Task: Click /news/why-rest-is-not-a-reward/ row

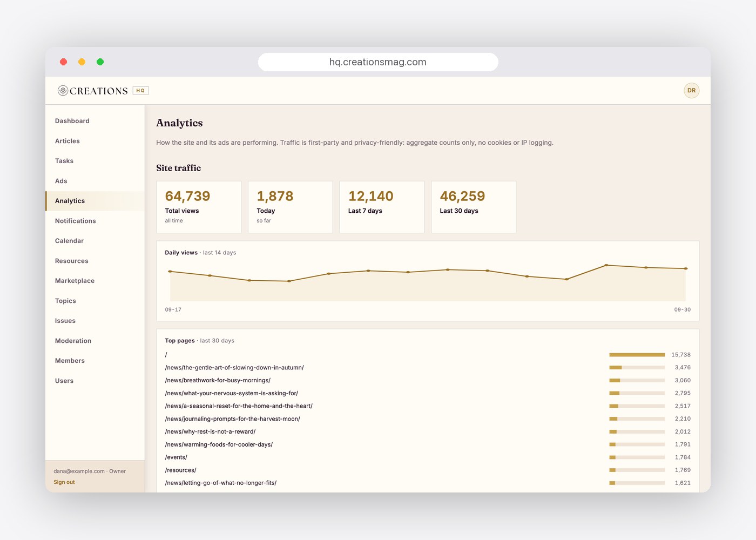Action: click(428, 432)
